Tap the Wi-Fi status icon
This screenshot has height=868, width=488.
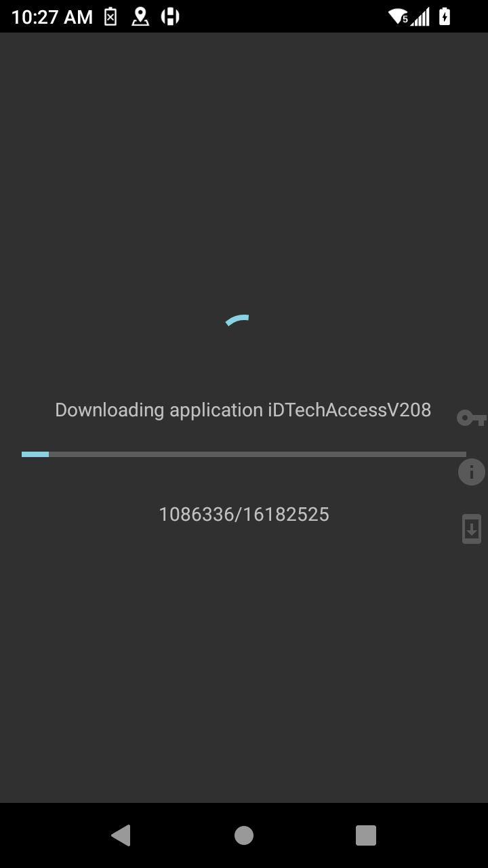tap(398, 17)
